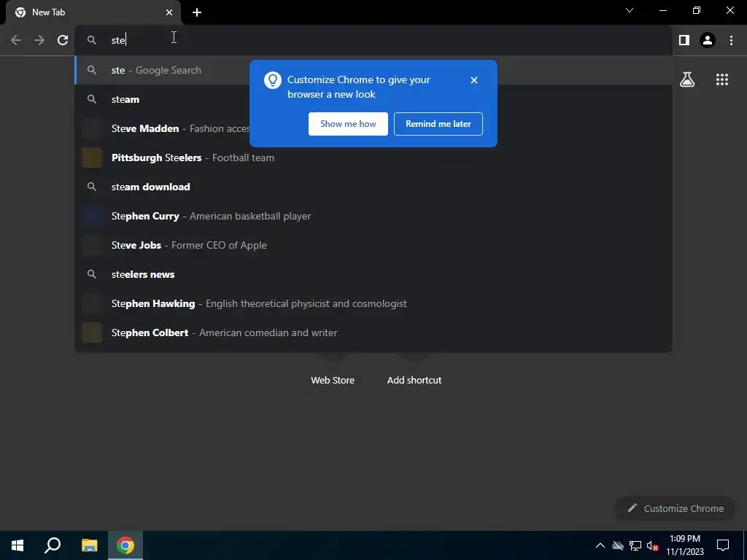Click the muted volume tray icon
This screenshot has height=560, width=747.
click(652, 545)
